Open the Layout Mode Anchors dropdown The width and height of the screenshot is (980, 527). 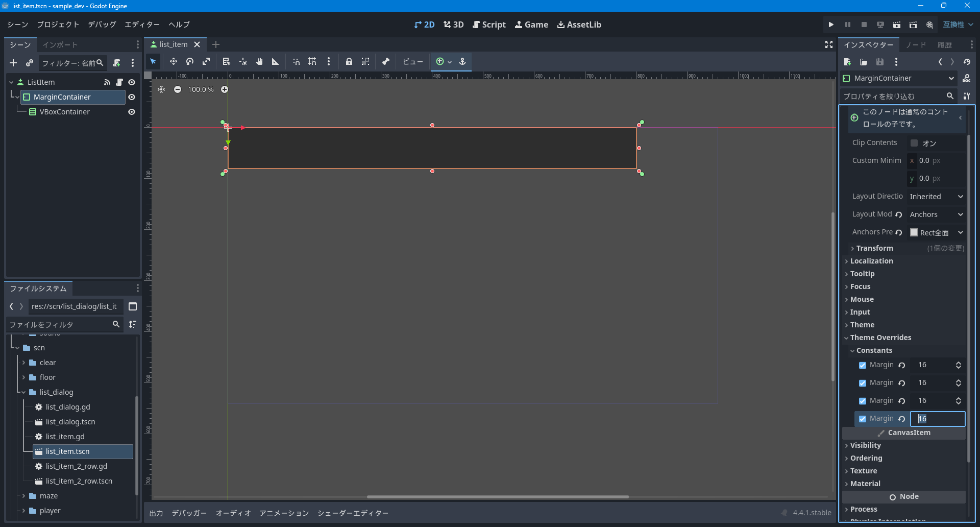pyautogui.click(x=936, y=214)
